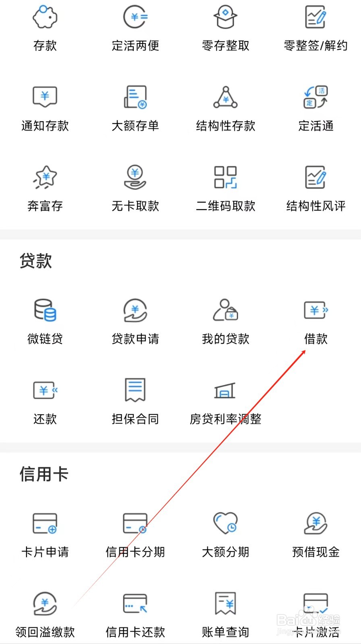Tap 账单查询 bill inquiry label
This screenshot has height=644, width=361.
[226, 632]
